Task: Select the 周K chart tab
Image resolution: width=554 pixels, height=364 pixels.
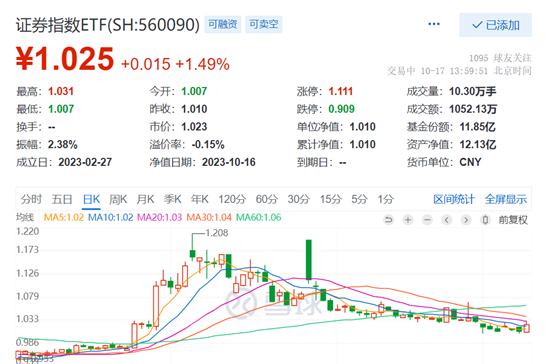Action: [x=118, y=199]
